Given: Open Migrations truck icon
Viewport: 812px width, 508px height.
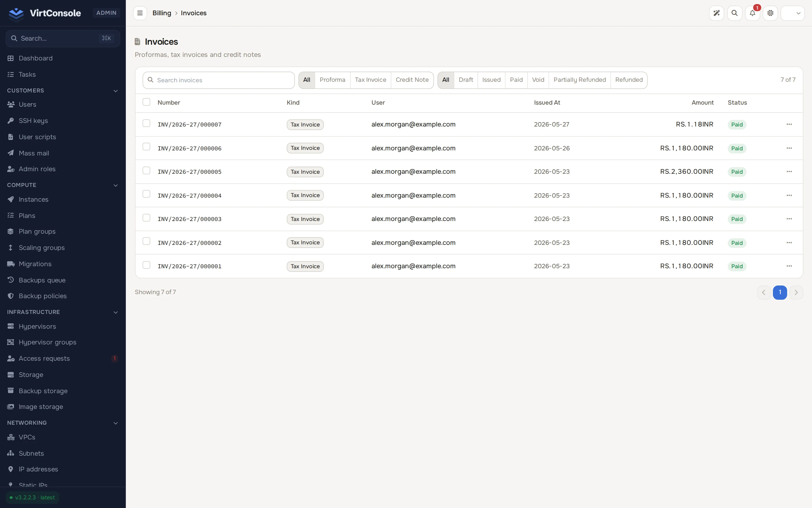Looking at the screenshot, I should coord(11,264).
